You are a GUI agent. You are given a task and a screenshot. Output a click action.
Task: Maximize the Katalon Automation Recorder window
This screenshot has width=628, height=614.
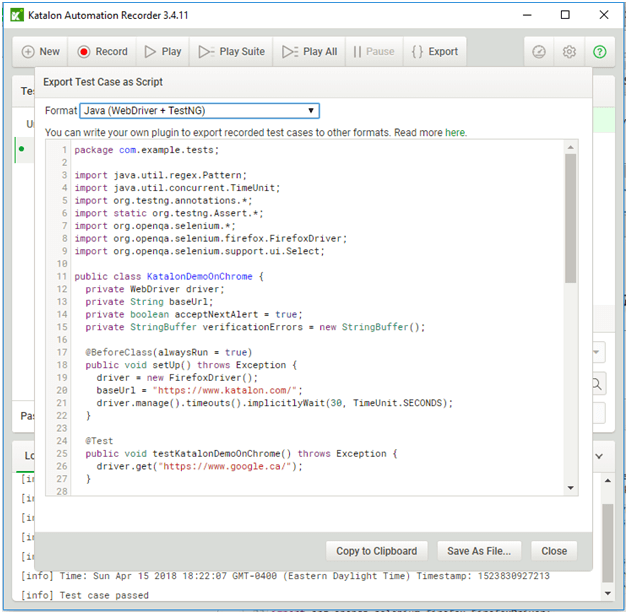565,15
